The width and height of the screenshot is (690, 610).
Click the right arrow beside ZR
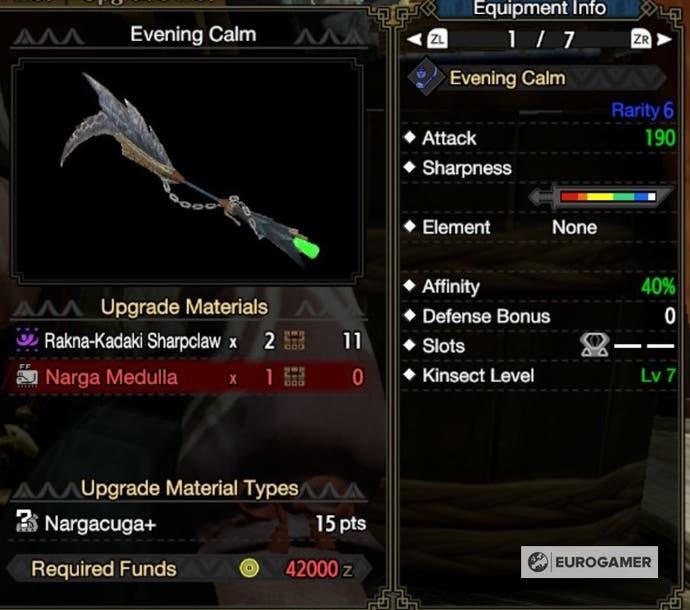(664, 40)
